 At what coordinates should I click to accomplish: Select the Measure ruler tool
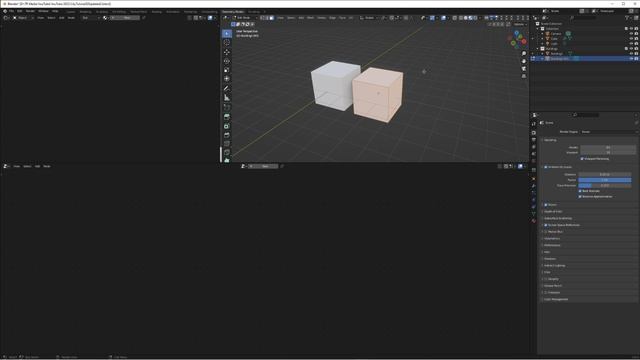click(x=227, y=98)
